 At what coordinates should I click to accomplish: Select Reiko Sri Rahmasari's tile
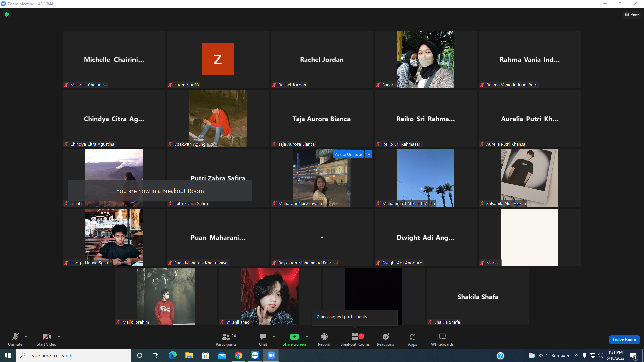point(426,119)
